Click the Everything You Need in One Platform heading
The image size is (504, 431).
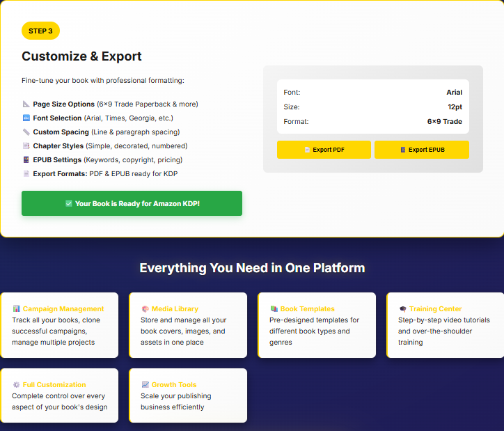point(252,268)
